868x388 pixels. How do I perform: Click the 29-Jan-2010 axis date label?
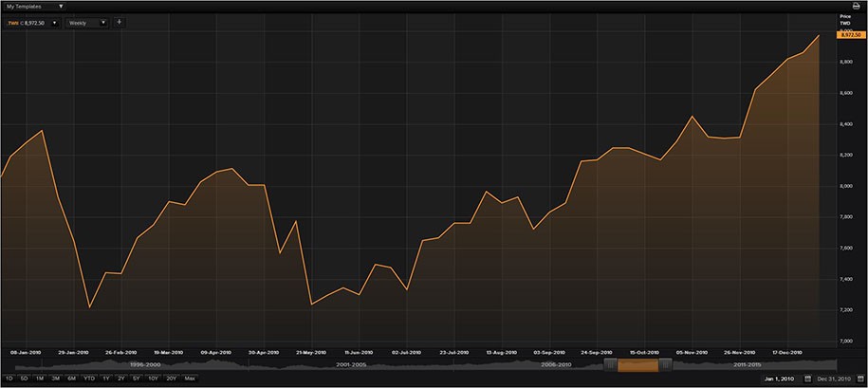(x=74, y=352)
